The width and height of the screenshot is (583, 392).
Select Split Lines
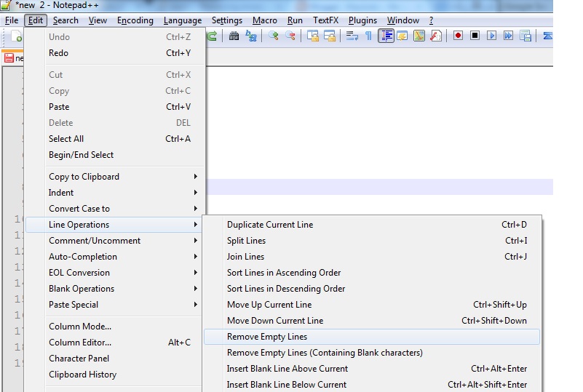pyautogui.click(x=372, y=241)
